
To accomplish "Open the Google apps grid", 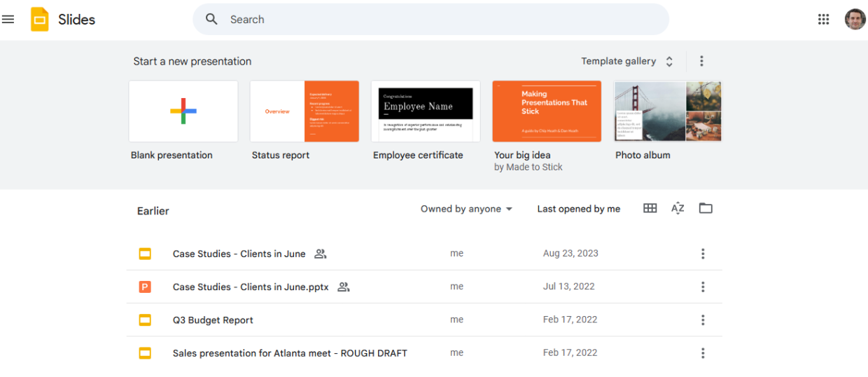I will click(823, 20).
